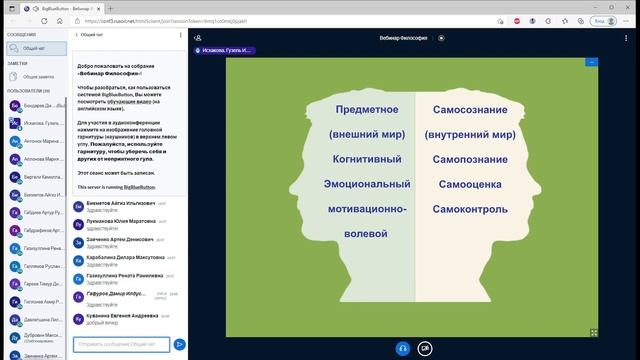Click the avatar of Лукманова in chat
This screenshot has height=360, width=640.
click(78, 224)
